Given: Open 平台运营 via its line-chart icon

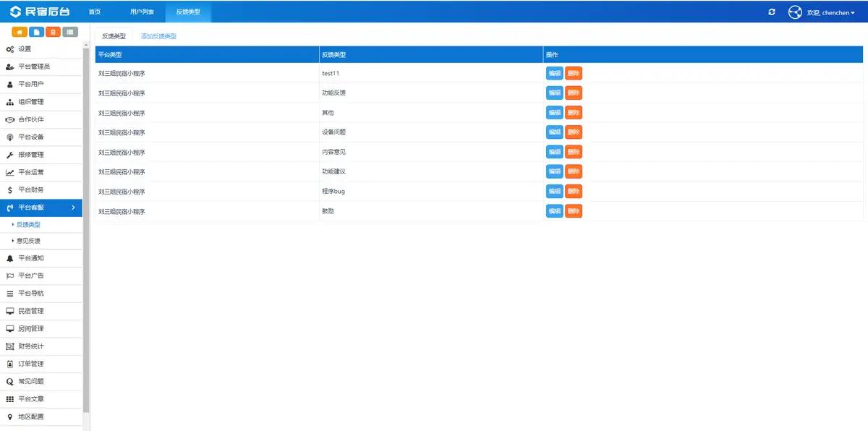Looking at the screenshot, I should point(10,172).
